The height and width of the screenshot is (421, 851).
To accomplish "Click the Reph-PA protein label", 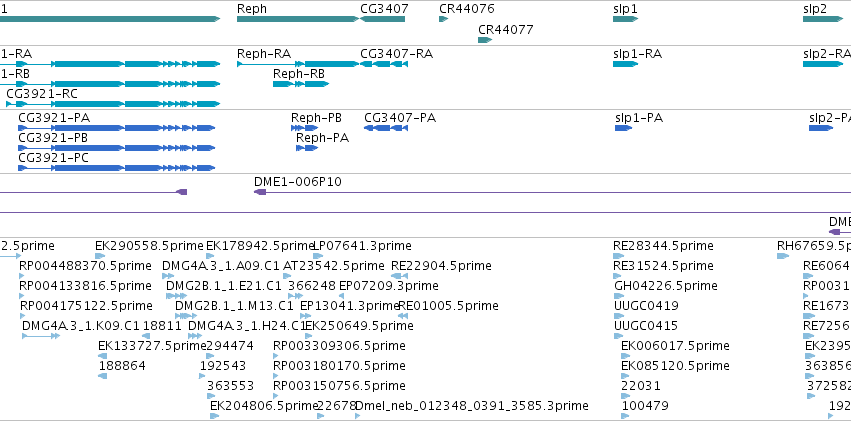I will coord(322,138).
